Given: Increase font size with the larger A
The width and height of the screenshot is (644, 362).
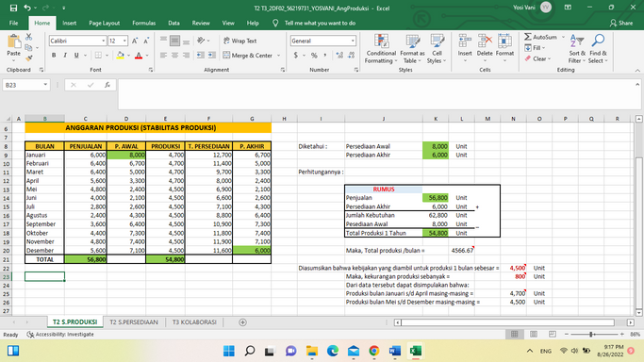Looking at the screenshot, I should point(134,41).
